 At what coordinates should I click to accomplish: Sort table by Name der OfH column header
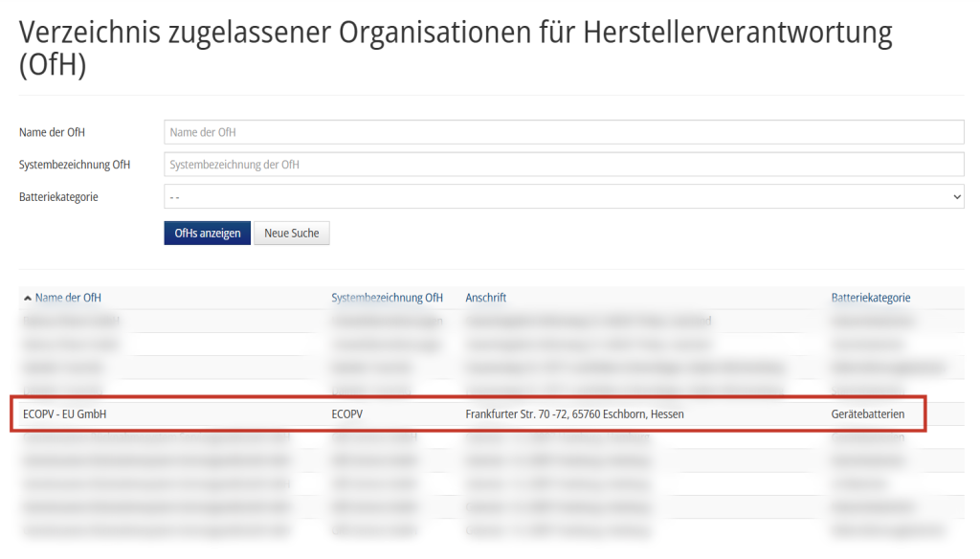pos(68,298)
